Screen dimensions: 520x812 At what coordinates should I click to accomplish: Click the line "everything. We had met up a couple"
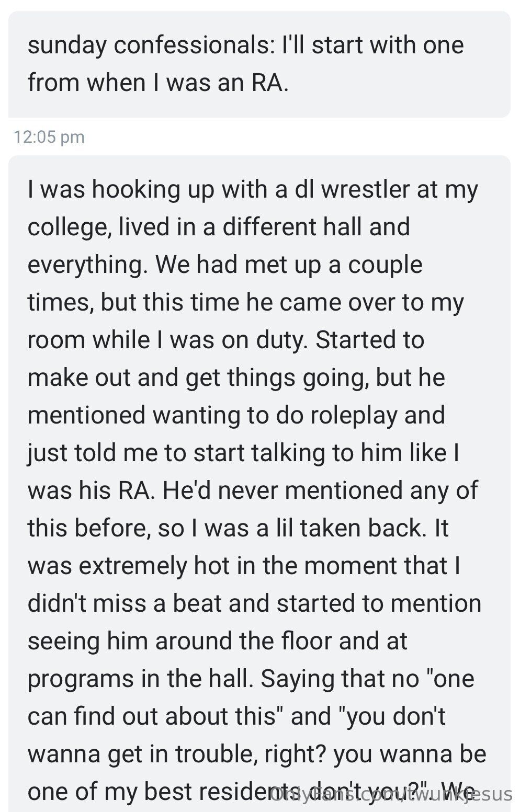click(x=224, y=265)
